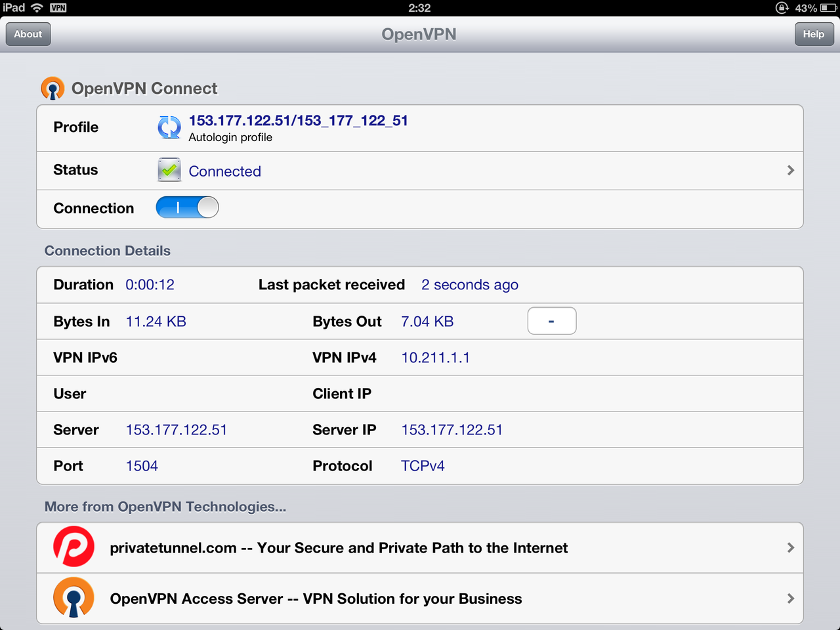Tap the Status row label

75,170
